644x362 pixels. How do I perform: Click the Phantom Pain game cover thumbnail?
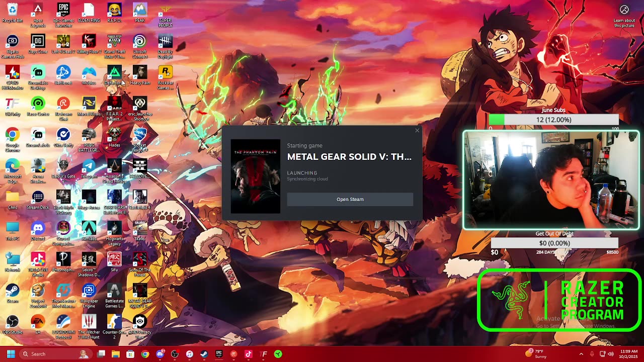click(x=256, y=176)
